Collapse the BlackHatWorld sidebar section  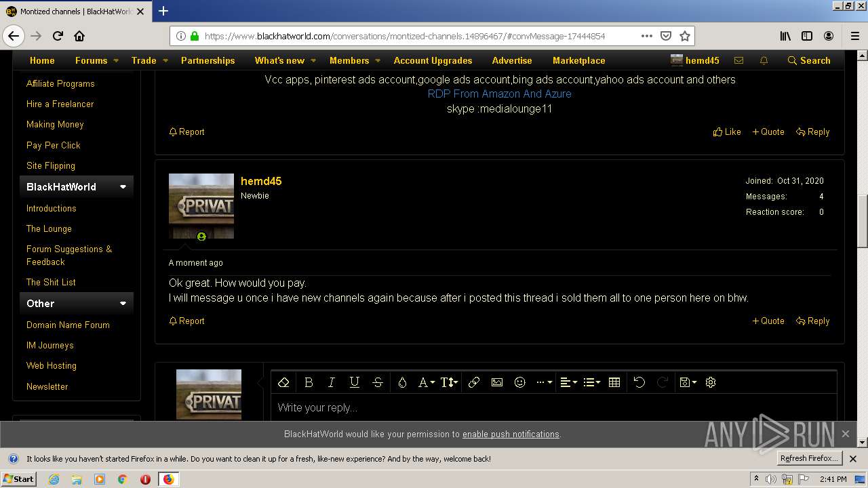123,187
